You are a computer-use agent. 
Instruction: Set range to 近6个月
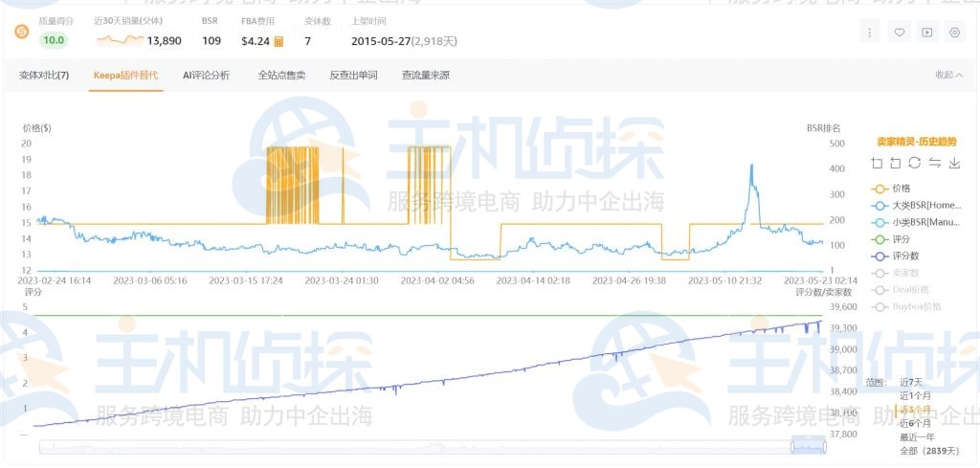[x=915, y=423]
